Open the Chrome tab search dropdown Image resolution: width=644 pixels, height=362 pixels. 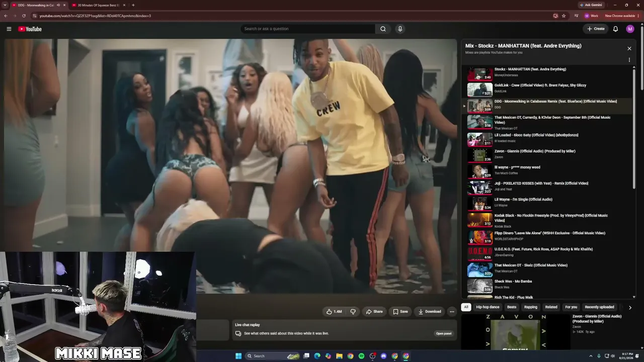click(x=5, y=5)
